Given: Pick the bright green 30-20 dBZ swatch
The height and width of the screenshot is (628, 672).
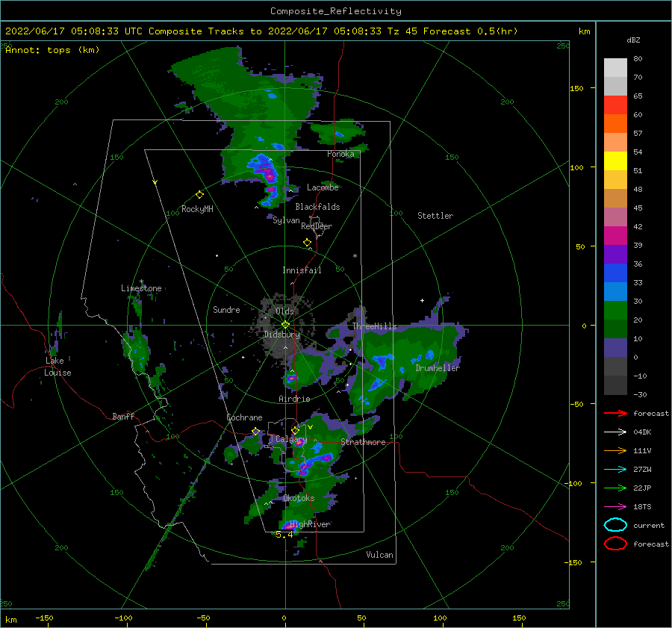Looking at the screenshot, I should coord(615,311).
